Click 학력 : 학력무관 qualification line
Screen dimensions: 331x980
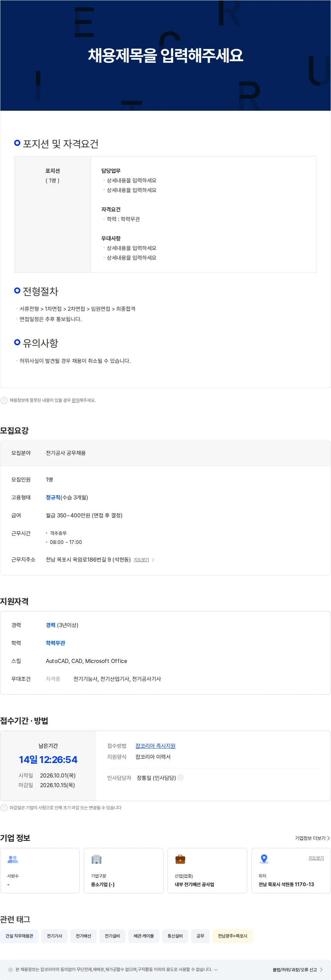click(123, 219)
